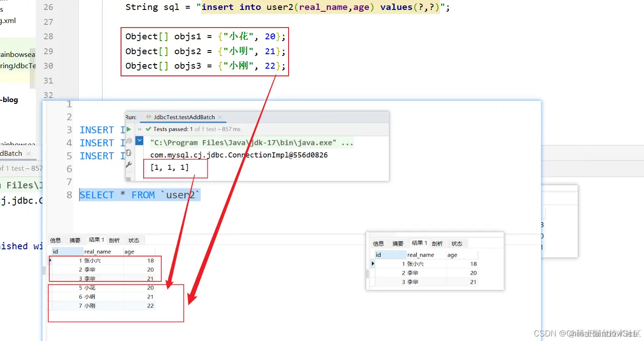Select the 张小六 cell in left result grid
Screen dimensions: 644x341
(x=103, y=261)
